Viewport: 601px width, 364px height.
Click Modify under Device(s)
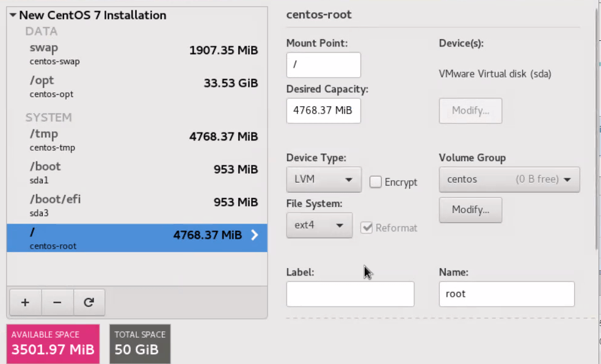(470, 111)
